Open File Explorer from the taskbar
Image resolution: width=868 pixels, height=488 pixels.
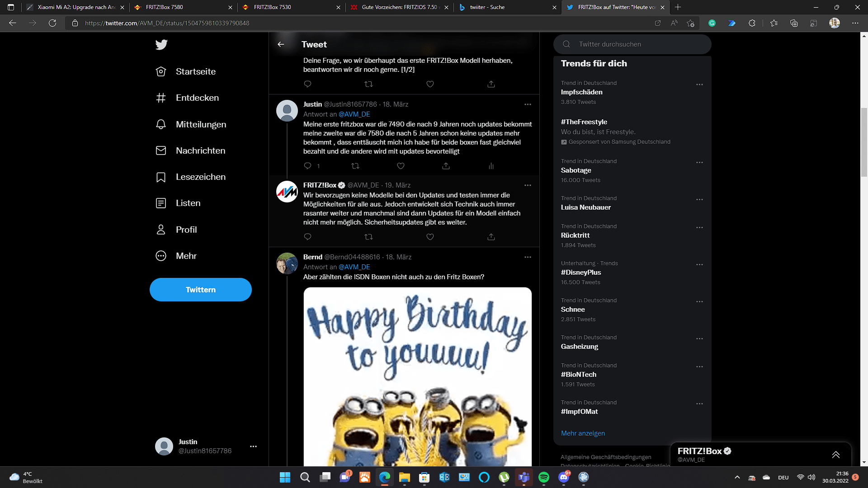(x=404, y=477)
